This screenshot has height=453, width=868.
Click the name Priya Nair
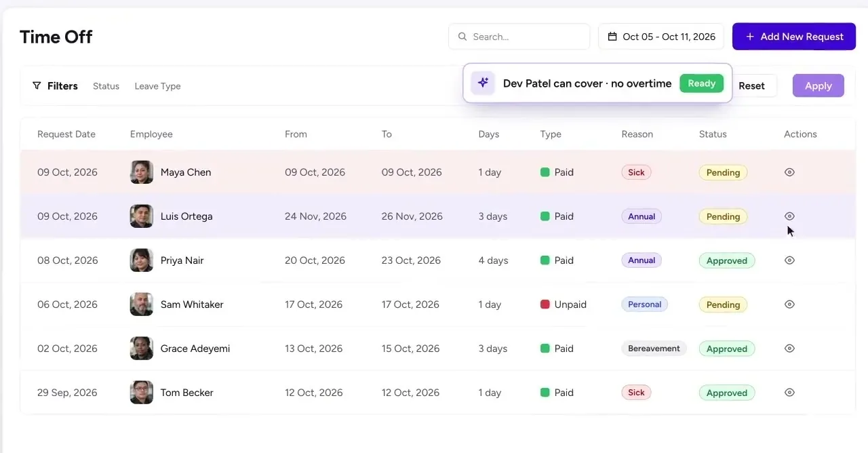182,260
